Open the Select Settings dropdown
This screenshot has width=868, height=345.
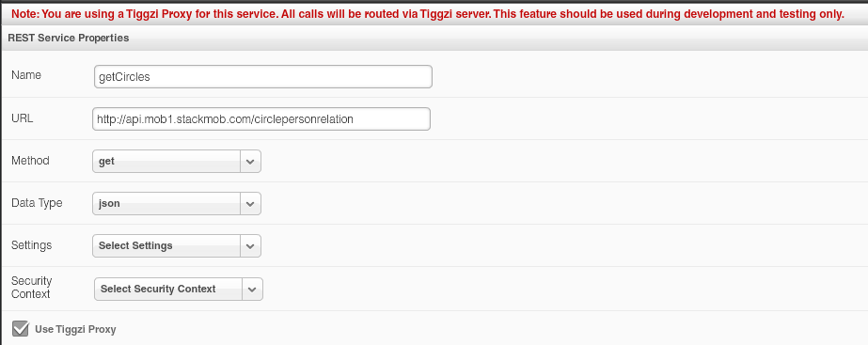(x=177, y=245)
